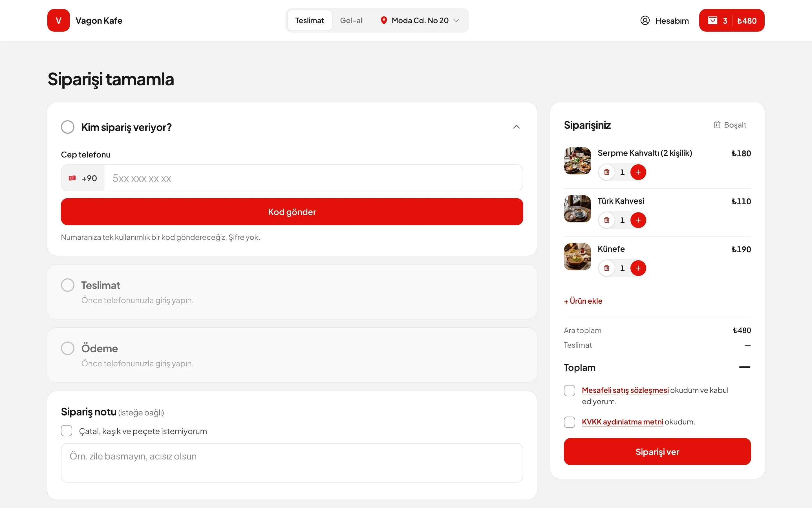812x508 pixels.
Task: Remove Künefe with its trash icon
Action: tap(607, 268)
